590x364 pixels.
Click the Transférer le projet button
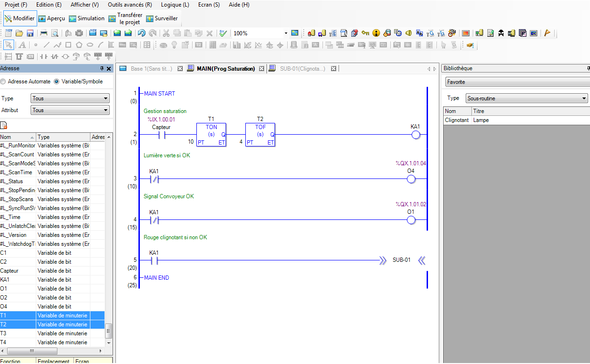coord(125,19)
